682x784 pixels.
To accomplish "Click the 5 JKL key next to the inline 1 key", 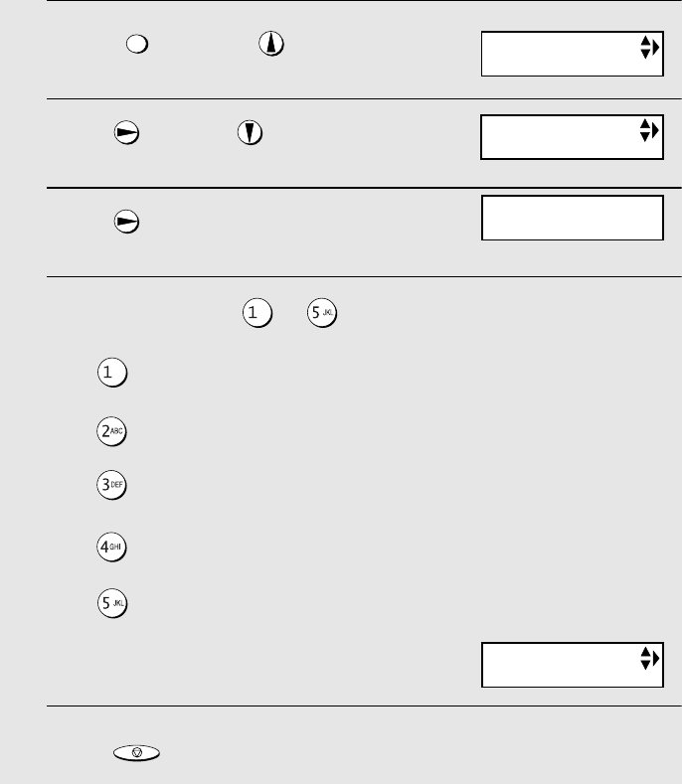I will pos(322,313).
